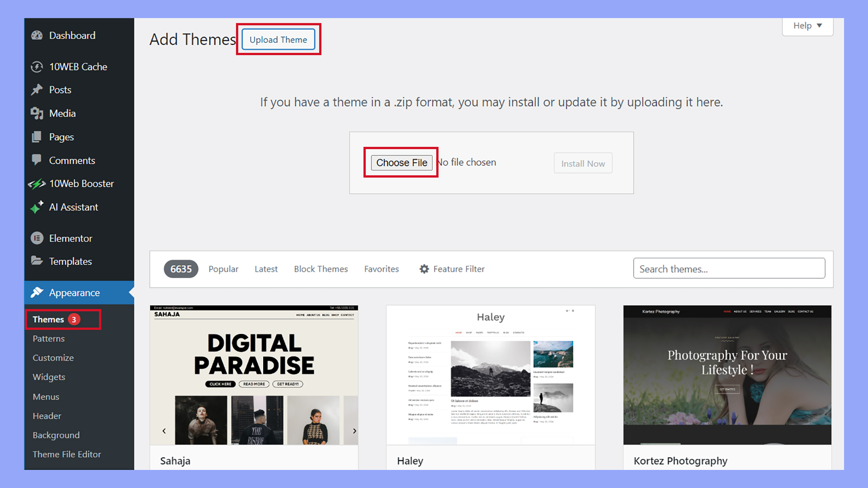868x488 pixels.
Task: Open AI Assistant via the sparkle icon
Action: pos(37,207)
